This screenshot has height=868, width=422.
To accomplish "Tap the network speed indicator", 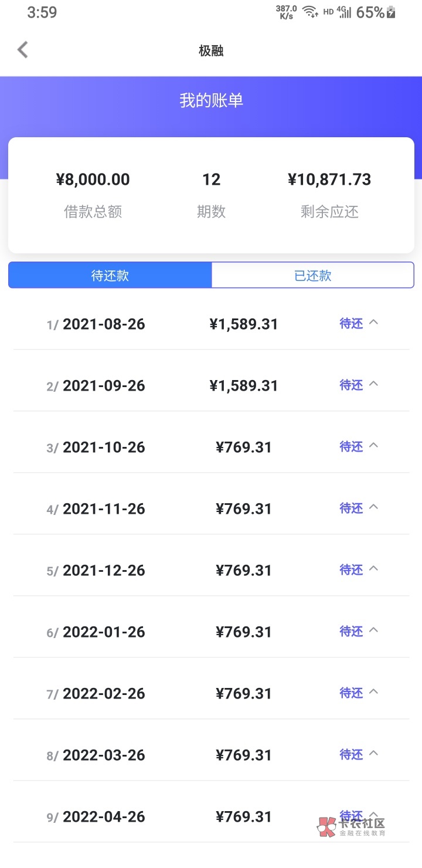I will coord(287,12).
